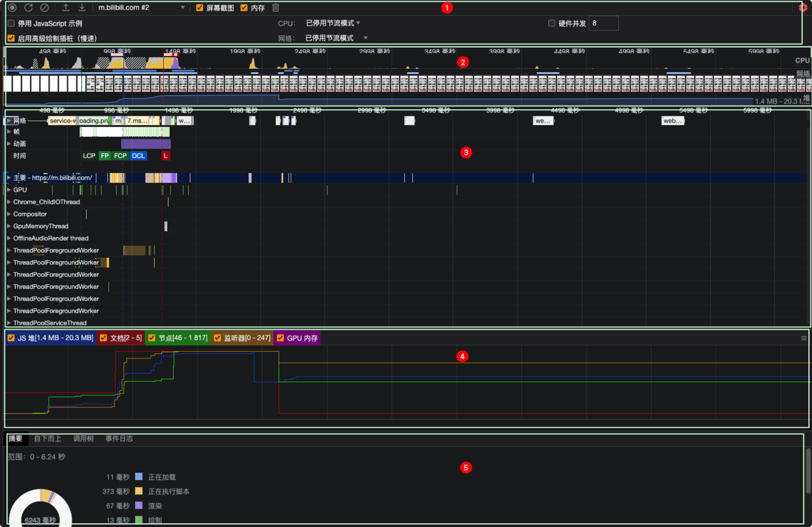The width and height of the screenshot is (812, 527).
Task: Open the CPU throttling dropdown
Action: coord(333,23)
